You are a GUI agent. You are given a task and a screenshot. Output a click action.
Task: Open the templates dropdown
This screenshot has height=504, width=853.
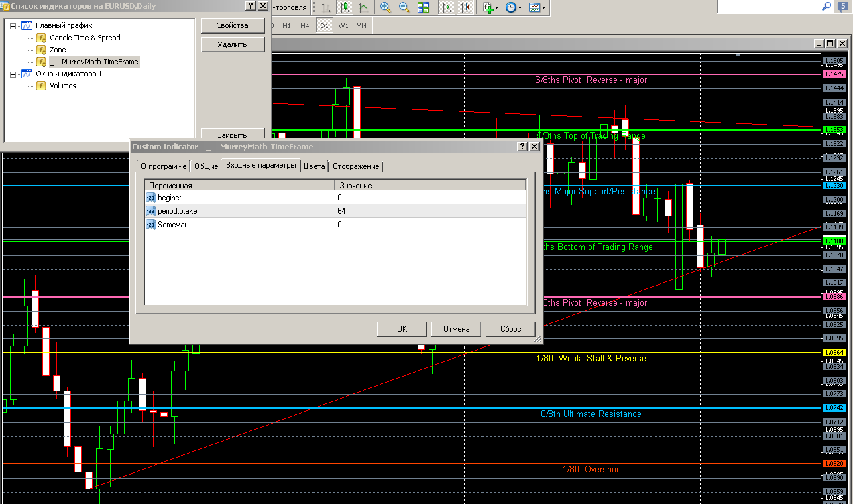[x=536, y=8]
